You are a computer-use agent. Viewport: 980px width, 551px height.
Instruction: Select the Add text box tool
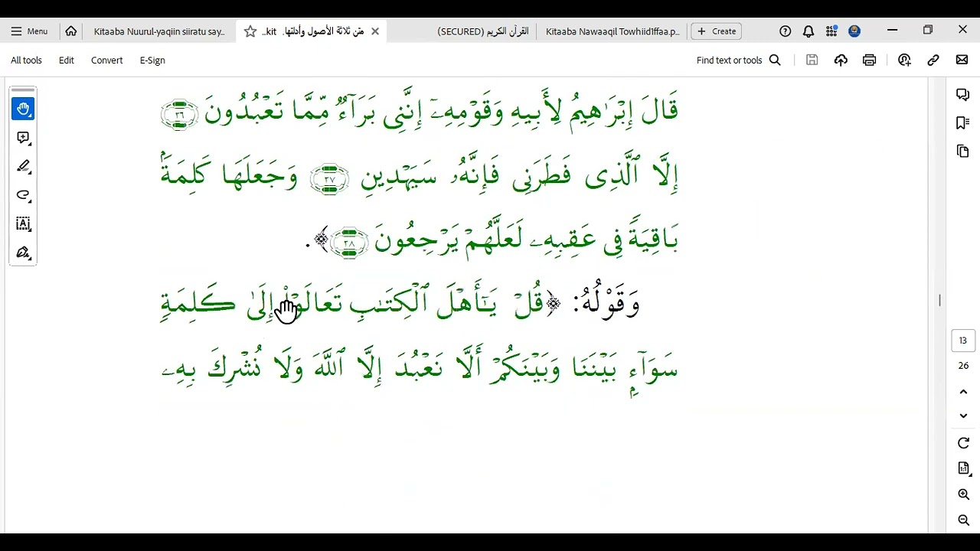pyautogui.click(x=23, y=223)
